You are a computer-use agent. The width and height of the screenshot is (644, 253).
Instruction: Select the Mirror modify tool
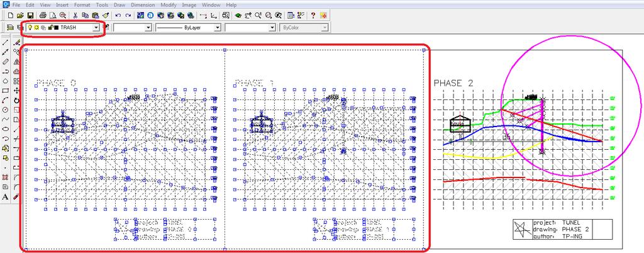click(x=16, y=62)
